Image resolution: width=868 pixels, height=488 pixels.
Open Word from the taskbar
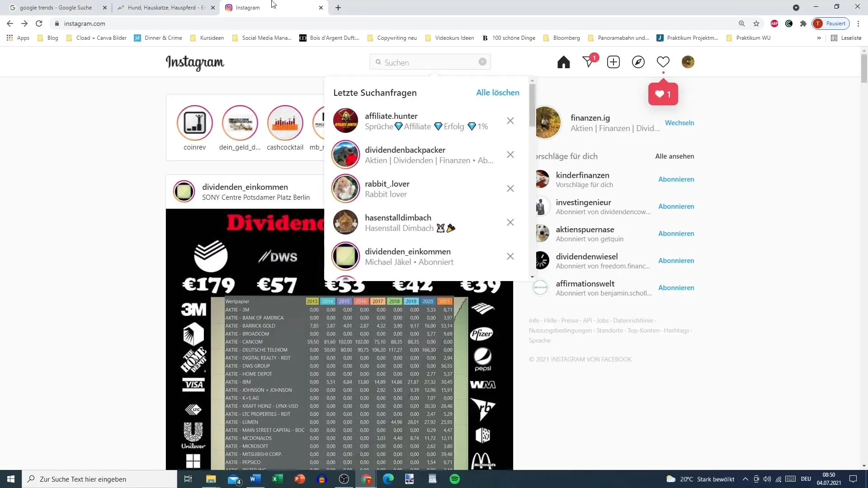click(x=255, y=479)
